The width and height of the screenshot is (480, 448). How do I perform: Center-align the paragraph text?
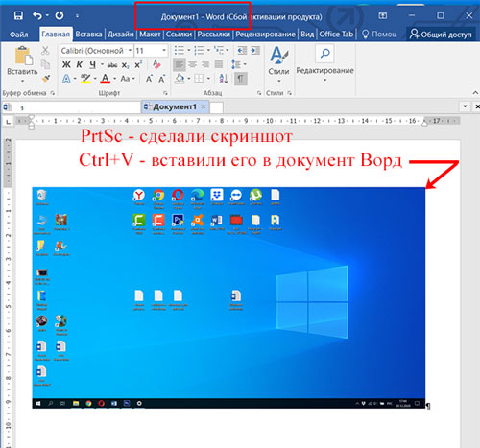[192, 64]
